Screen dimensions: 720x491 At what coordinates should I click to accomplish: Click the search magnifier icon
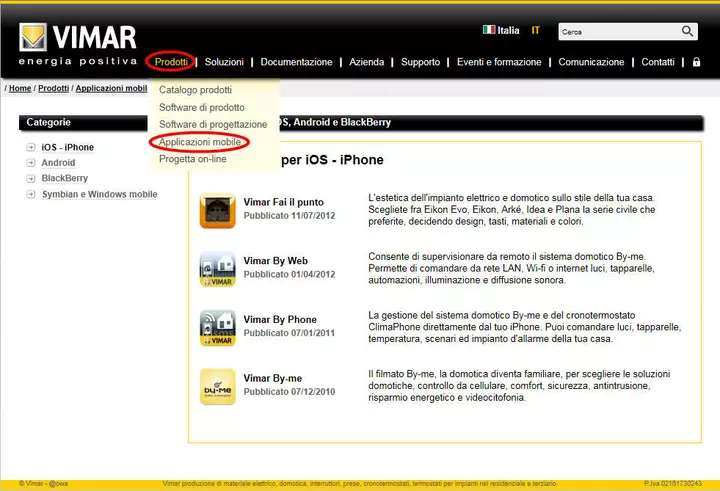pos(687,31)
